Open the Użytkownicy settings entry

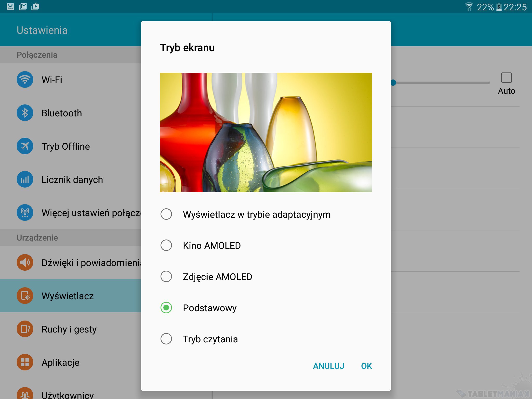68,394
